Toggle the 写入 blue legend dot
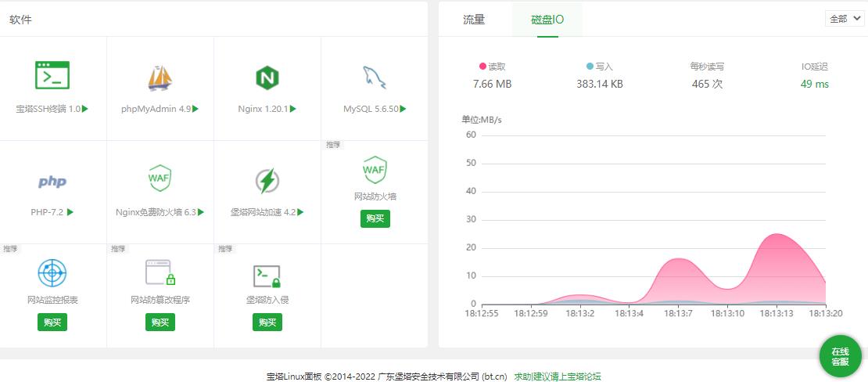The width and height of the screenshot is (868, 382). [x=590, y=67]
